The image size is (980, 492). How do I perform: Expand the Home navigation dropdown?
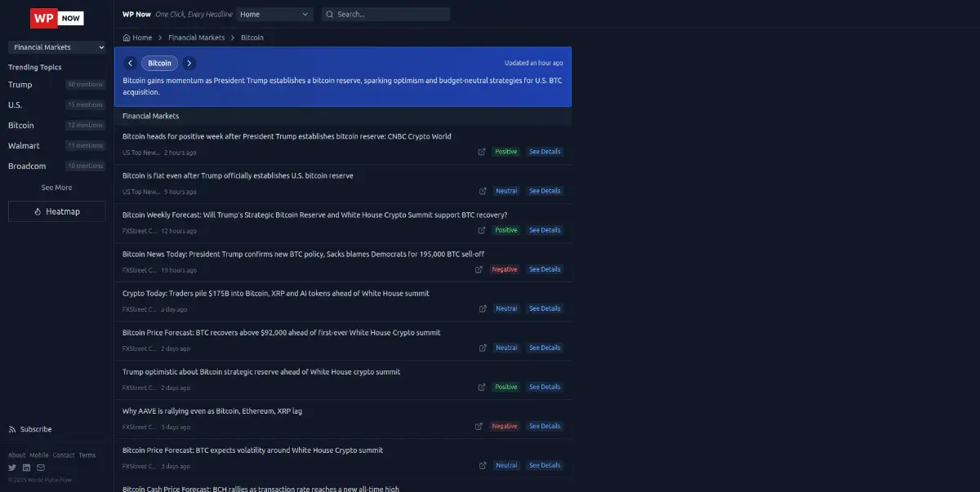coord(274,14)
